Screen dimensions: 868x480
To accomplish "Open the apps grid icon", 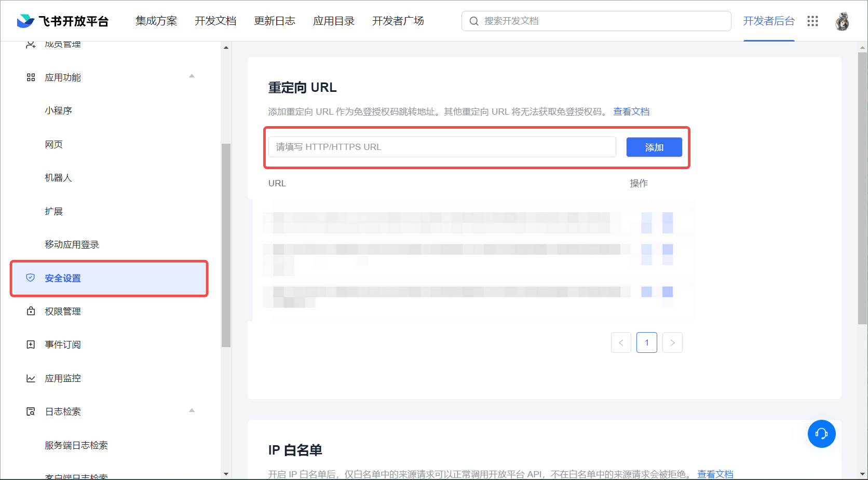I will tap(812, 21).
